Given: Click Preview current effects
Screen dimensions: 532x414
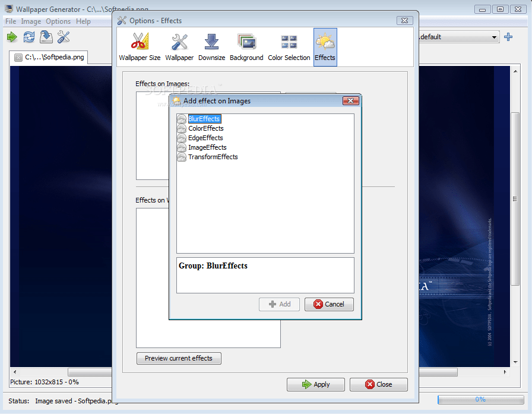Looking at the screenshot, I should click(x=178, y=358).
